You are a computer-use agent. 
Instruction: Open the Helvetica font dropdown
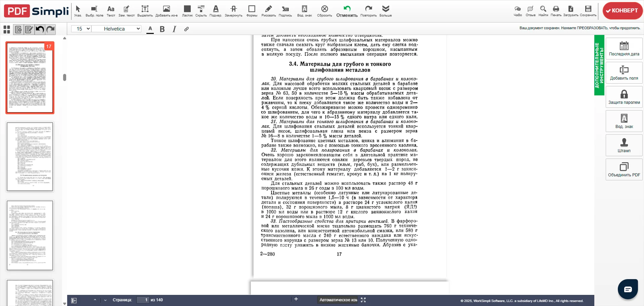(117, 29)
